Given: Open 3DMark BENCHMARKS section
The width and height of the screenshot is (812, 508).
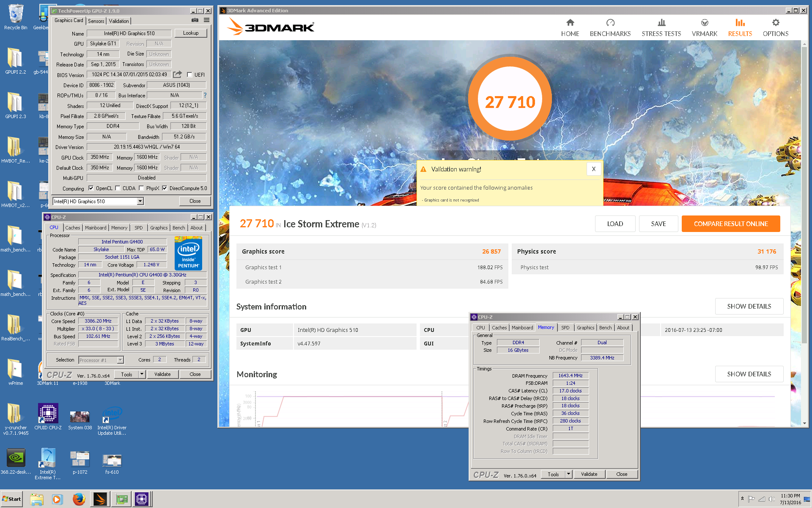Looking at the screenshot, I should tap(610, 28).
